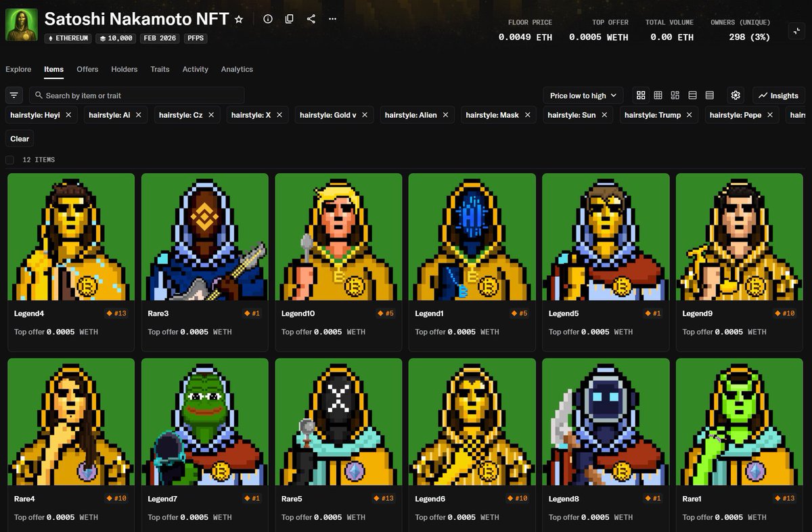Open the Insights button
This screenshot has height=532, width=812.
coord(779,95)
